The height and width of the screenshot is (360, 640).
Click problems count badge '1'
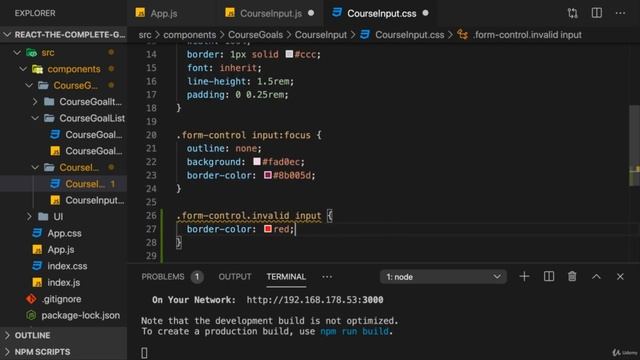[197, 277]
